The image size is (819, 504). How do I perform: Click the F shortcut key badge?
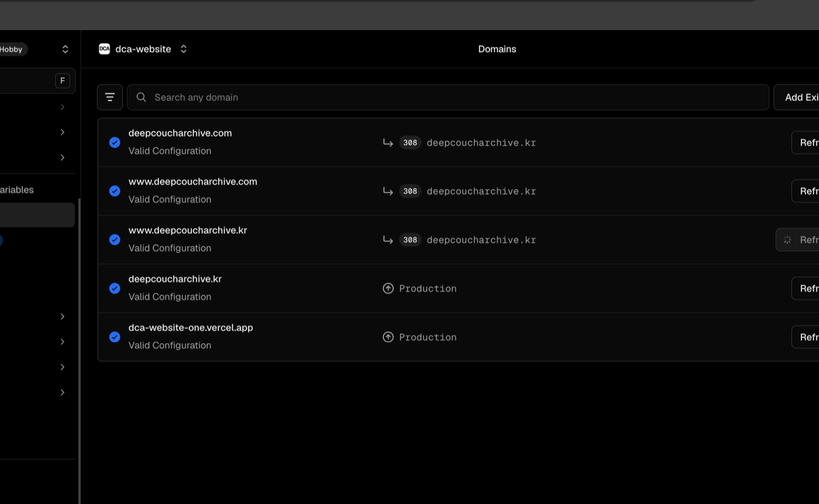(62, 81)
